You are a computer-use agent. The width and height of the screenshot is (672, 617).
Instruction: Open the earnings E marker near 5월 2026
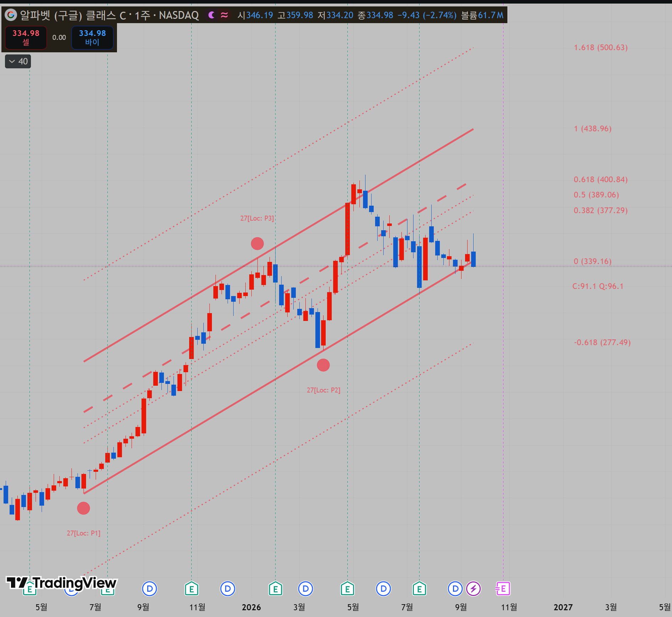347,589
